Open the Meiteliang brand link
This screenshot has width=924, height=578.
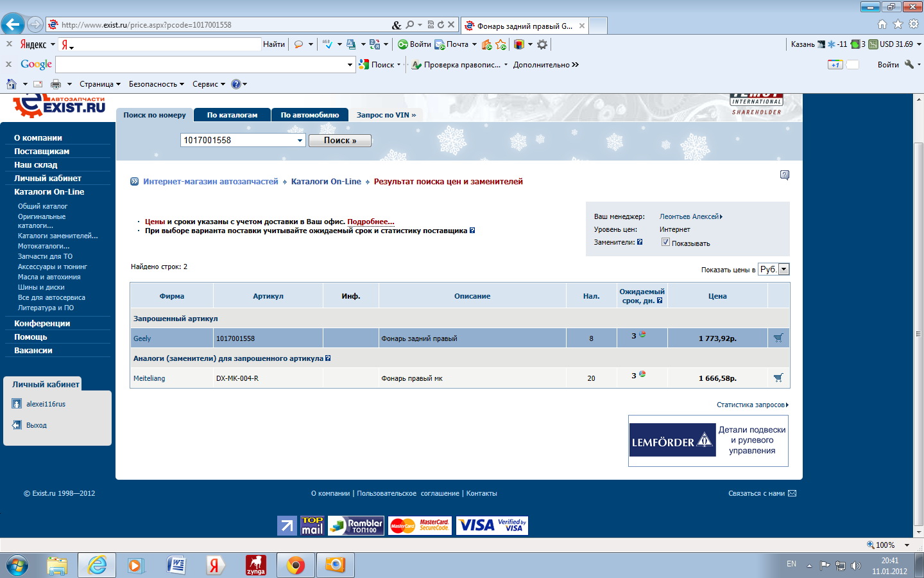pyautogui.click(x=149, y=378)
